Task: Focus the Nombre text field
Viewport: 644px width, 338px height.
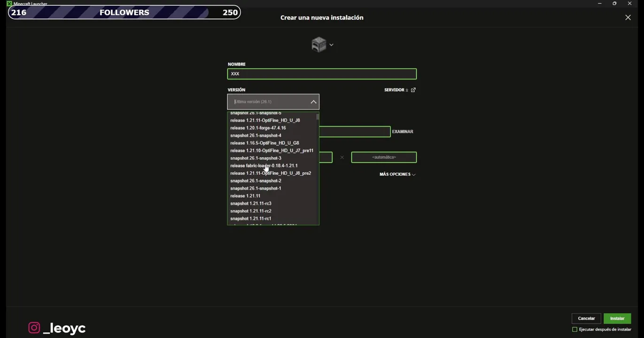Action: tap(322, 74)
